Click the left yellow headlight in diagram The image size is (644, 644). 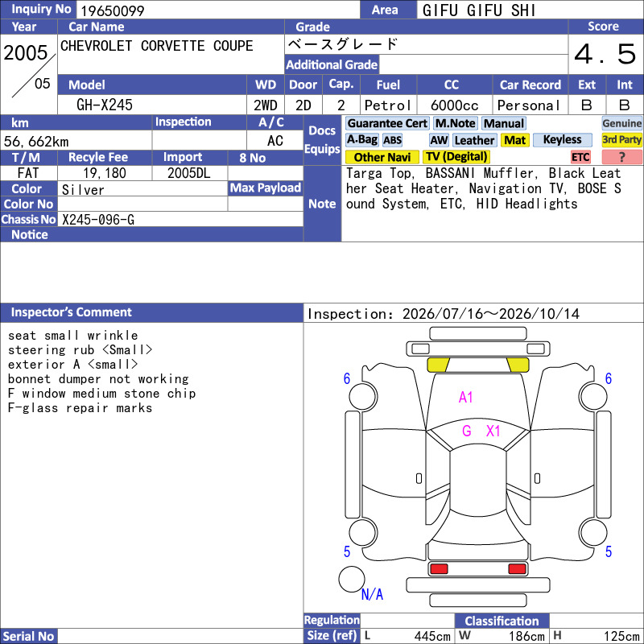click(x=438, y=365)
